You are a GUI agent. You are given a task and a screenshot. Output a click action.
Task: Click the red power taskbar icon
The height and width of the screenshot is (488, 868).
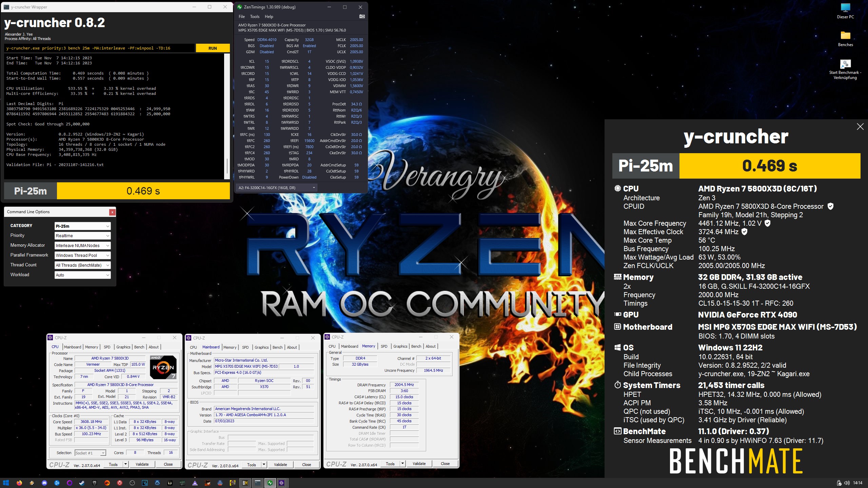tap(119, 483)
